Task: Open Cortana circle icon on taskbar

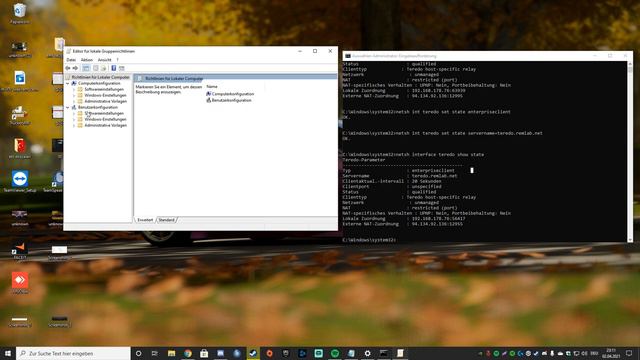Action: coord(138,353)
